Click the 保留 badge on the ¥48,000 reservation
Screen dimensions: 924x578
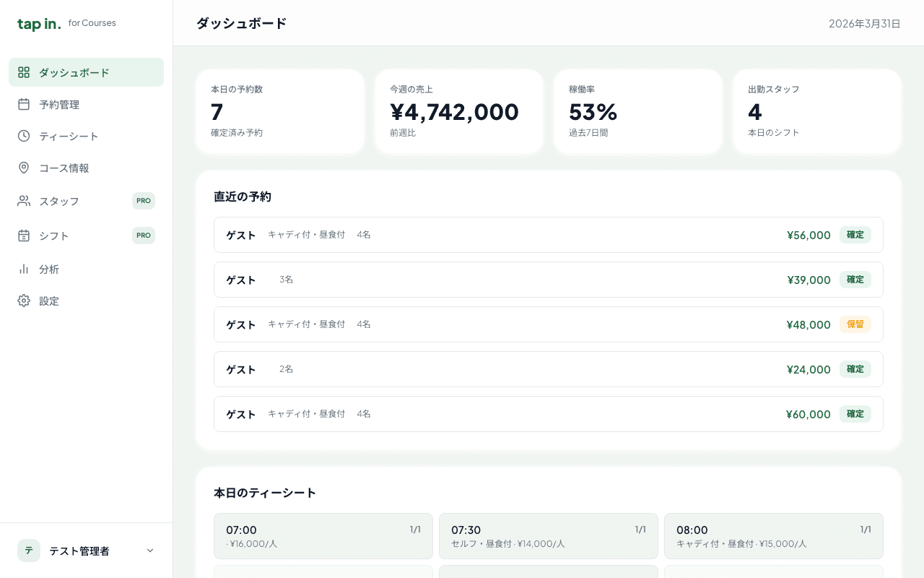tap(855, 324)
